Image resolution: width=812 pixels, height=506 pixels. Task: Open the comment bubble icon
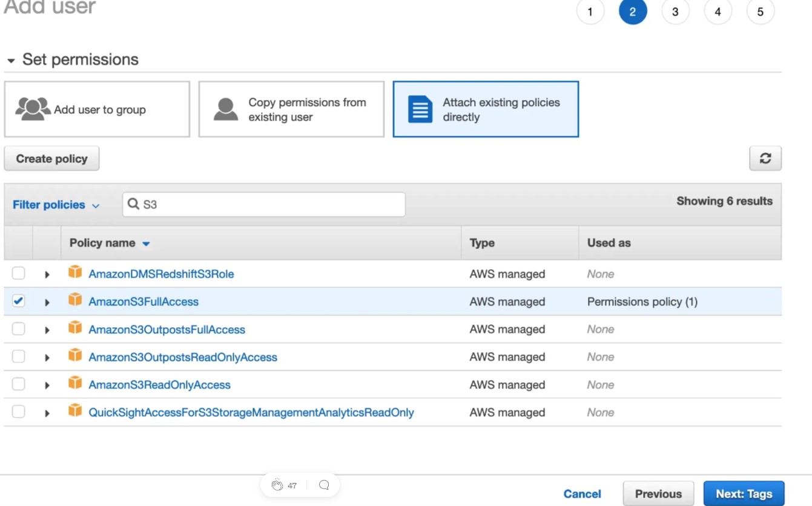324,485
